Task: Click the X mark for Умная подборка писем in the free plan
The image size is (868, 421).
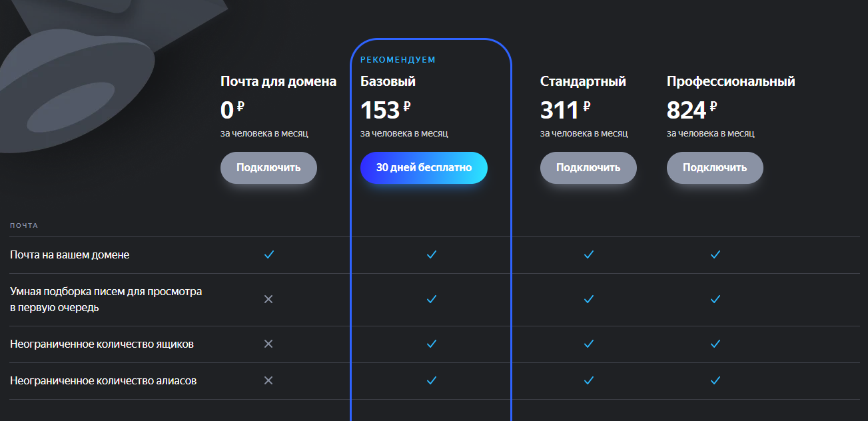Action: tap(268, 299)
